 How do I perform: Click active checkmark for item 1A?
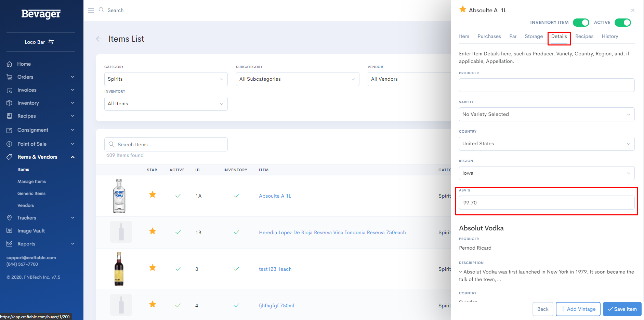(x=178, y=196)
